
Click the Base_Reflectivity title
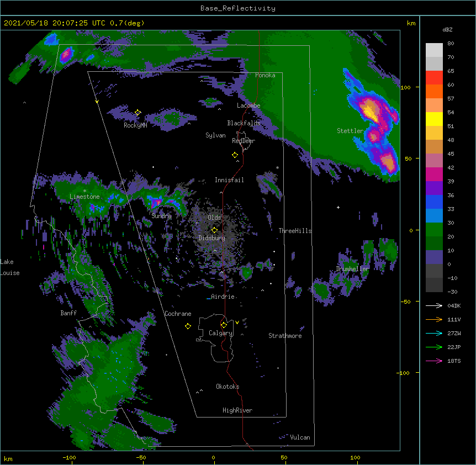click(x=238, y=8)
